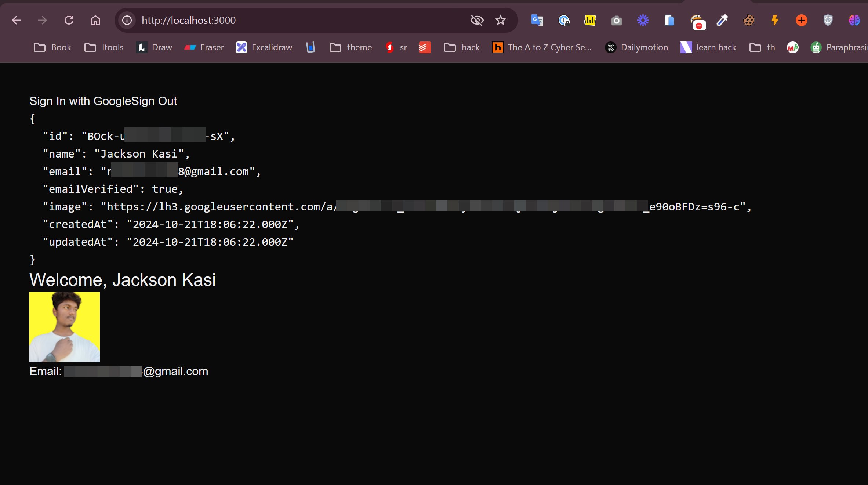Expand the hack bookmarks folder
Image resolution: width=868 pixels, height=485 pixels.
(462, 47)
